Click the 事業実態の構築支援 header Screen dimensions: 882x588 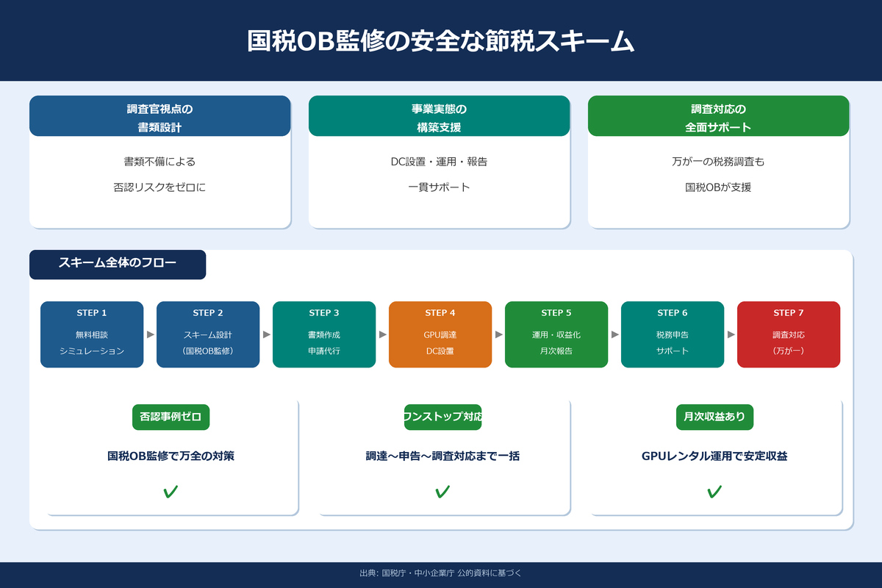point(439,117)
